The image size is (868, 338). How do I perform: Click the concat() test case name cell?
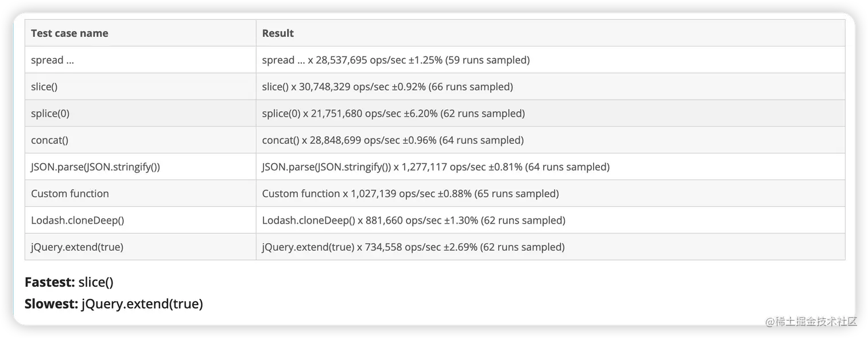point(49,140)
